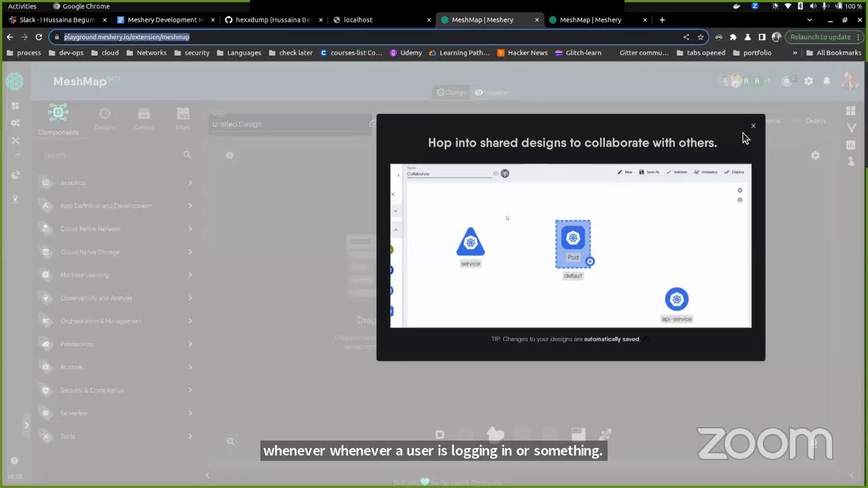Open dashboard icon in left sidebar

click(15, 106)
